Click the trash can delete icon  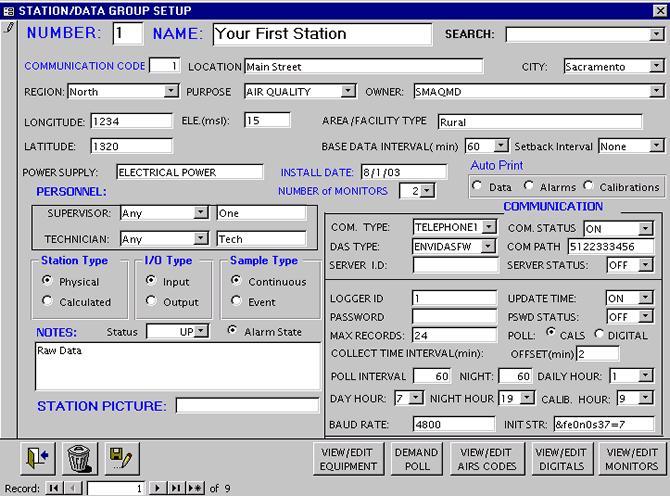coord(79,457)
